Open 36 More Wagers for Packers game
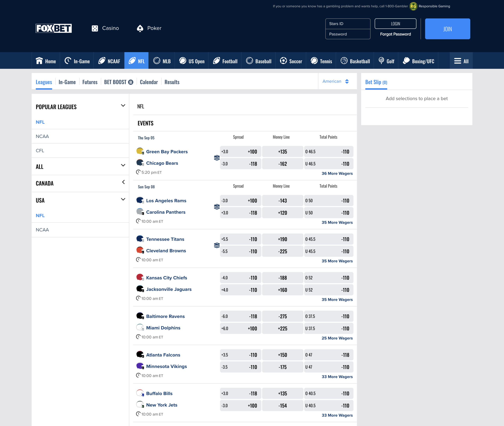Viewport: 504px width, 426px height. pyautogui.click(x=337, y=173)
